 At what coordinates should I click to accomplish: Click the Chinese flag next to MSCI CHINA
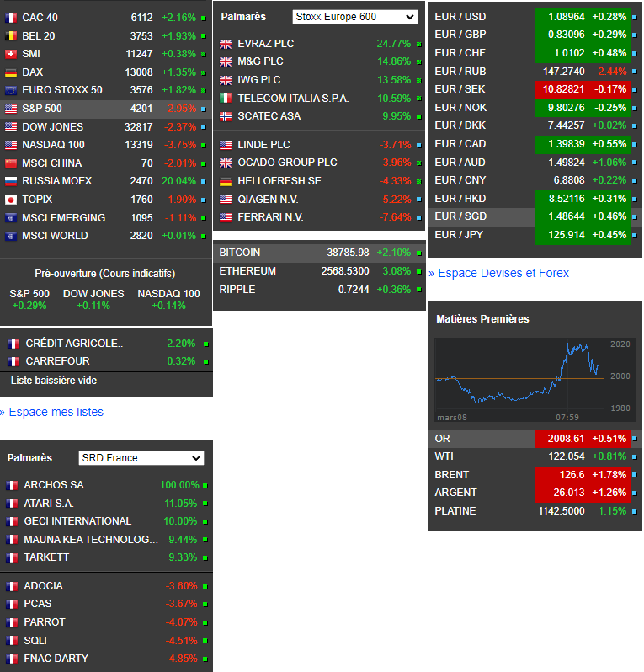11,163
